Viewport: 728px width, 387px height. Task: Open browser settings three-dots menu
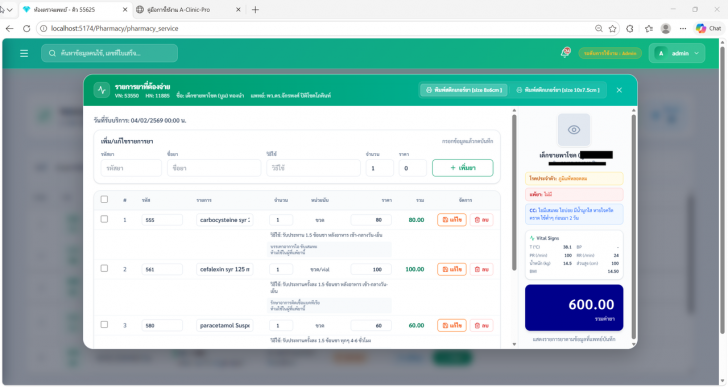pyautogui.click(x=683, y=28)
